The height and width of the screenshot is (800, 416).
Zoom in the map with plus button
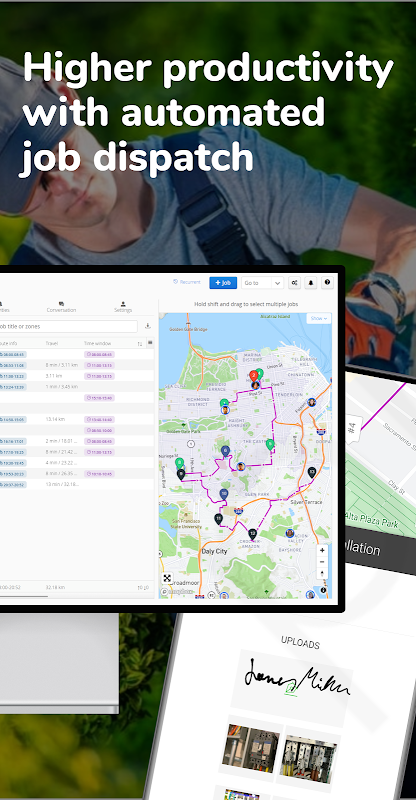[322, 551]
